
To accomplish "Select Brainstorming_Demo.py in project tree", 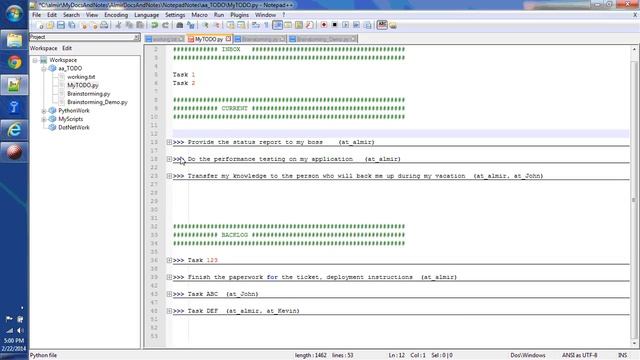I will coord(98,102).
